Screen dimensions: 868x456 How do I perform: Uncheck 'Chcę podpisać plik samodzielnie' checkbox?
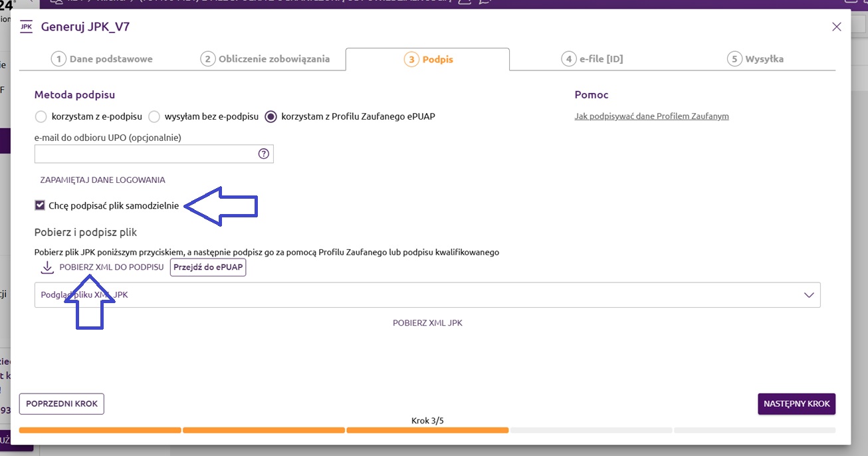tap(40, 205)
